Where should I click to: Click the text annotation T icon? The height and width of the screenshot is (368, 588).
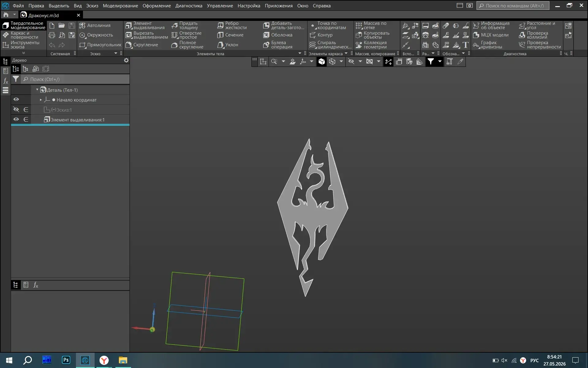(466, 45)
